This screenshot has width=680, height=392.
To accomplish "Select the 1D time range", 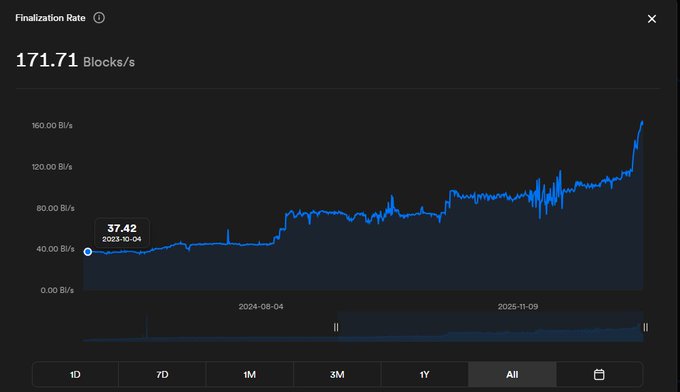I will pos(75,374).
